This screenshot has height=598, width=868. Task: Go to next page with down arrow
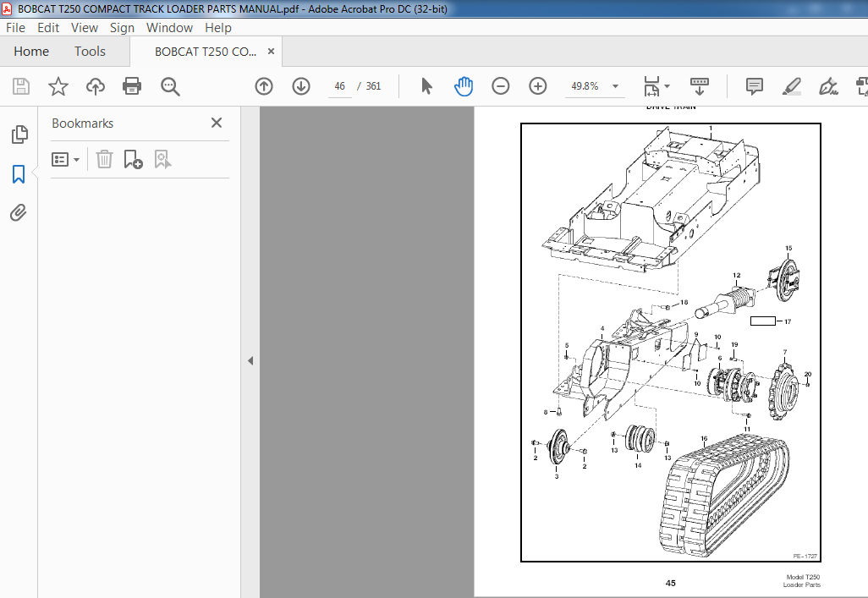click(x=301, y=86)
